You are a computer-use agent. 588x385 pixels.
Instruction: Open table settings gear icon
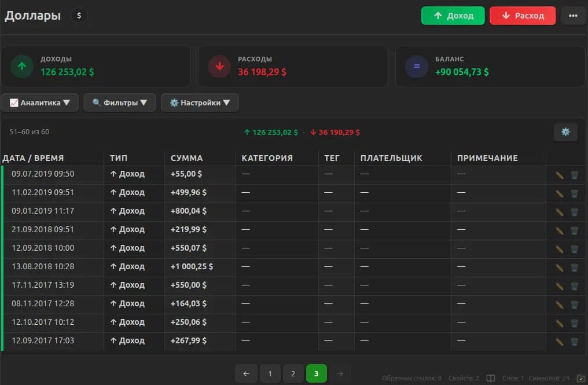tap(565, 132)
